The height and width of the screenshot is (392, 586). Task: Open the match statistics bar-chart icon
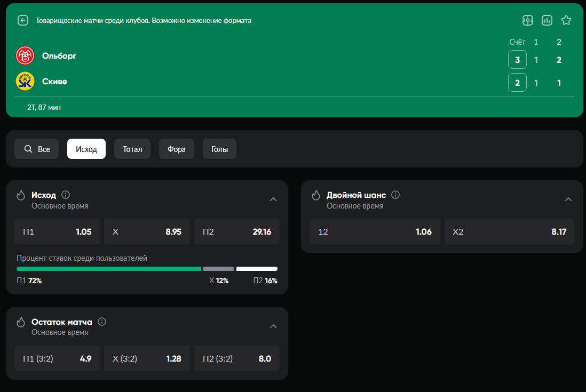[547, 20]
